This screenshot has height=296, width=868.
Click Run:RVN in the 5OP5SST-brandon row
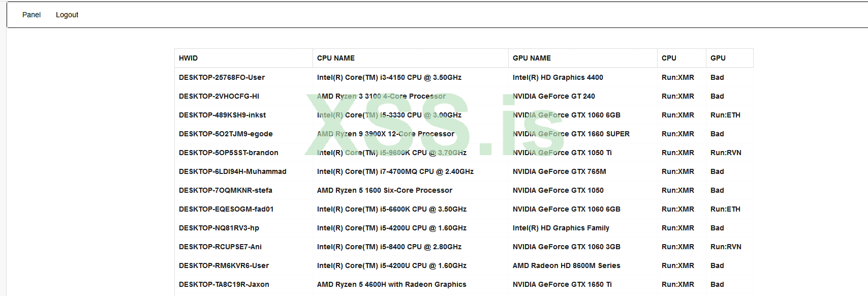726,153
